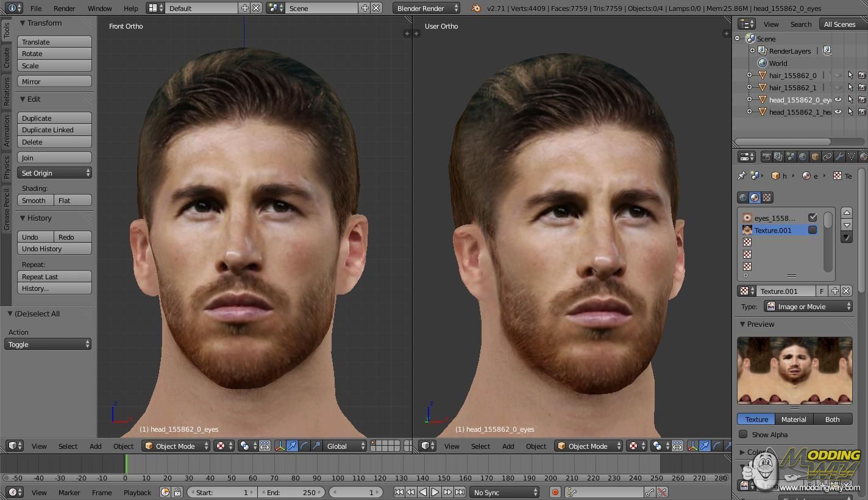Open the Render menu
Viewport: 868px width, 500px height.
point(64,9)
